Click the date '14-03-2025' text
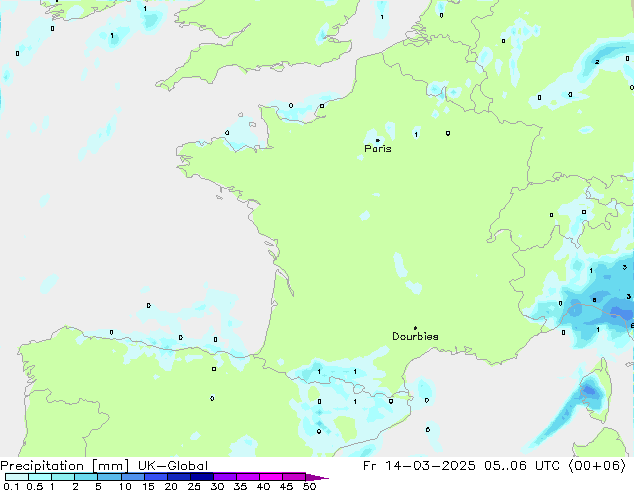The height and width of the screenshot is (490, 634). pos(430,466)
